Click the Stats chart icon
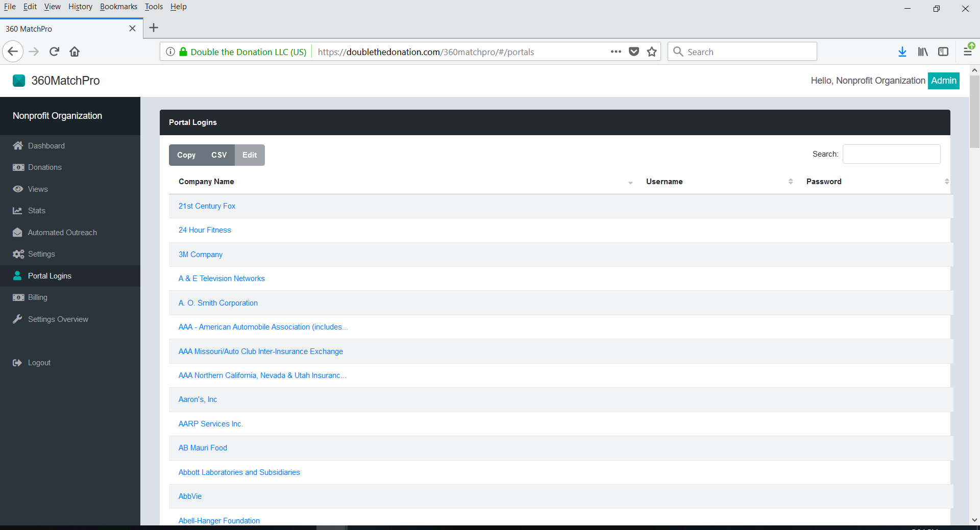 17,211
